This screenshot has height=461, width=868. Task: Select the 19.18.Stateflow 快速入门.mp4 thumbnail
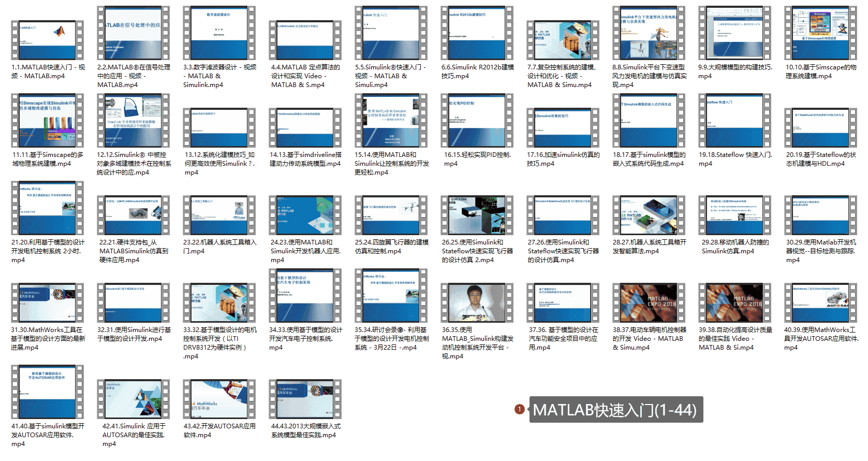click(x=734, y=120)
